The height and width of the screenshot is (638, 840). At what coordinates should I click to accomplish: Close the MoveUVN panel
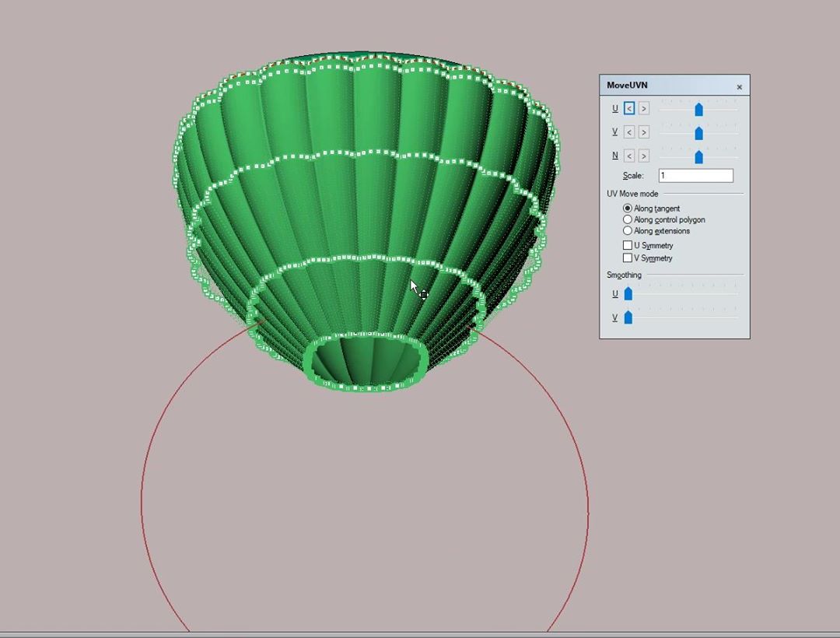coord(740,87)
